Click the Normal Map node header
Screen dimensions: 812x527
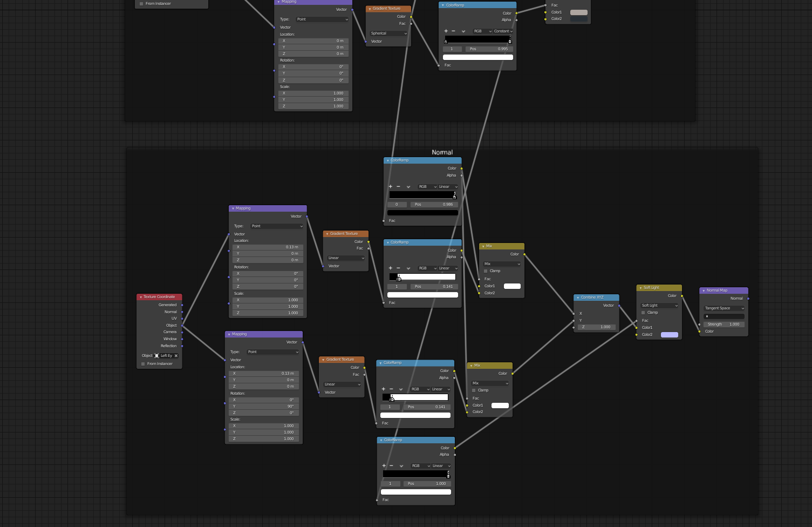pos(724,290)
